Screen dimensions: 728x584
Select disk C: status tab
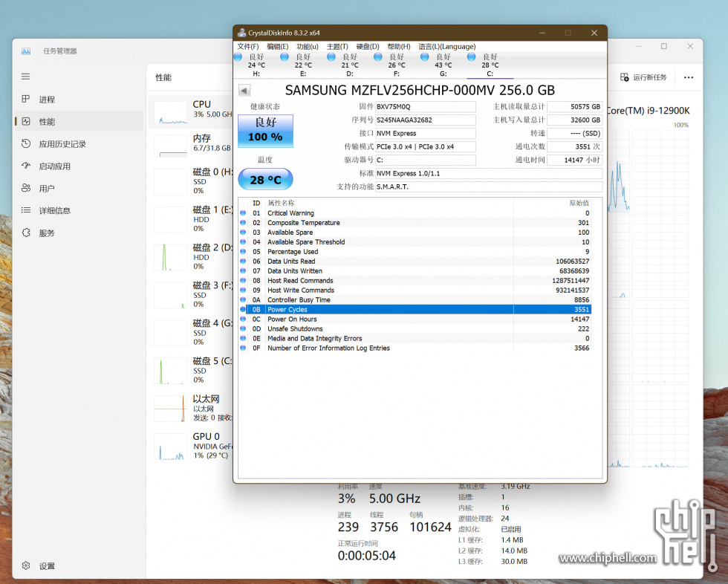pos(490,65)
